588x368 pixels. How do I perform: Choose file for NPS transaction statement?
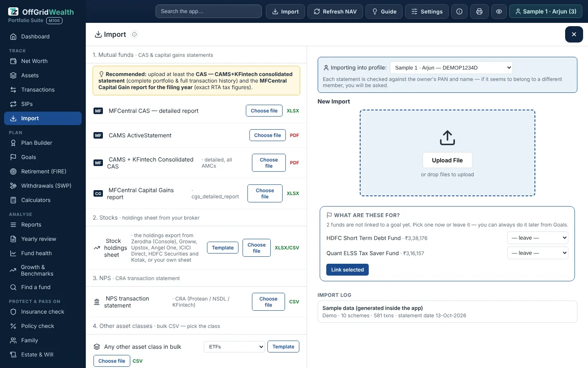tap(268, 302)
